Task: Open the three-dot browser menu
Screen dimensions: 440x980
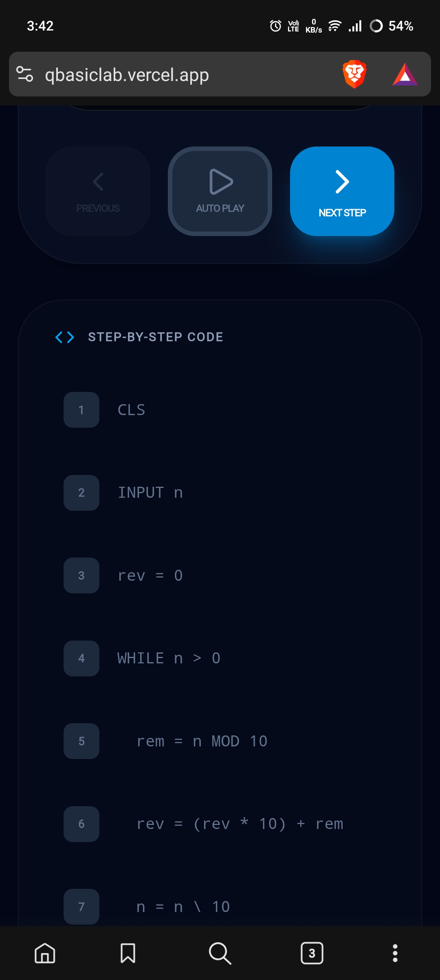Action: (x=395, y=953)
